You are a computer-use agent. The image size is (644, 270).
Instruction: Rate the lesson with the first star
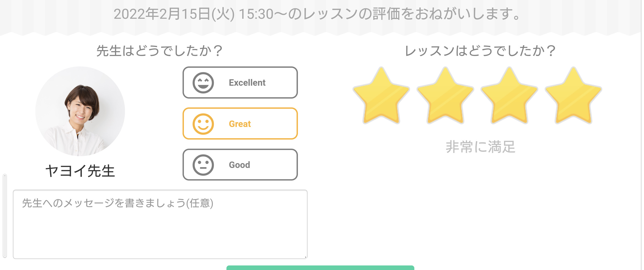381,97
